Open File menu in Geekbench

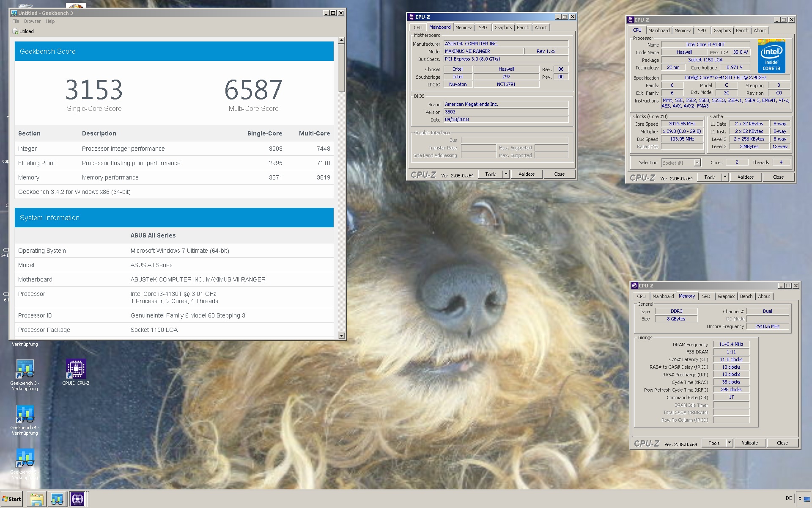pyautogui.click(x=16, y=21)
